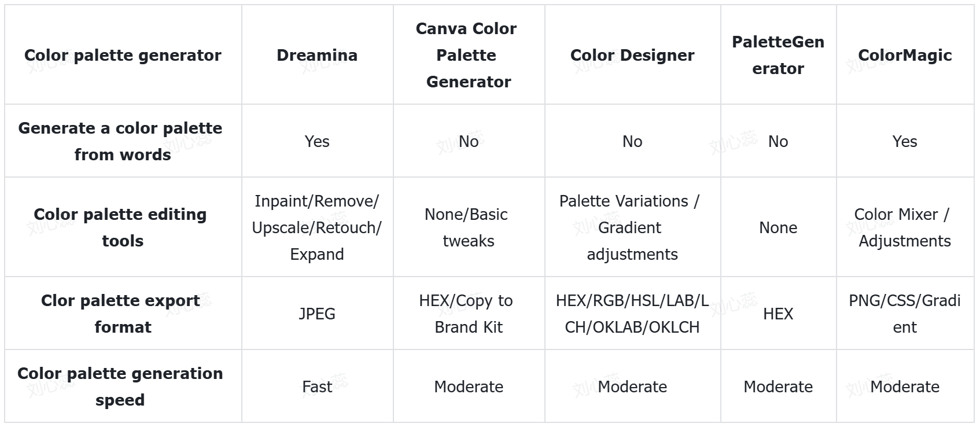Viewport: 980px width, 427px height.
Task: Click the Color palette generation speed row label
Action: (x=120, y=386)
